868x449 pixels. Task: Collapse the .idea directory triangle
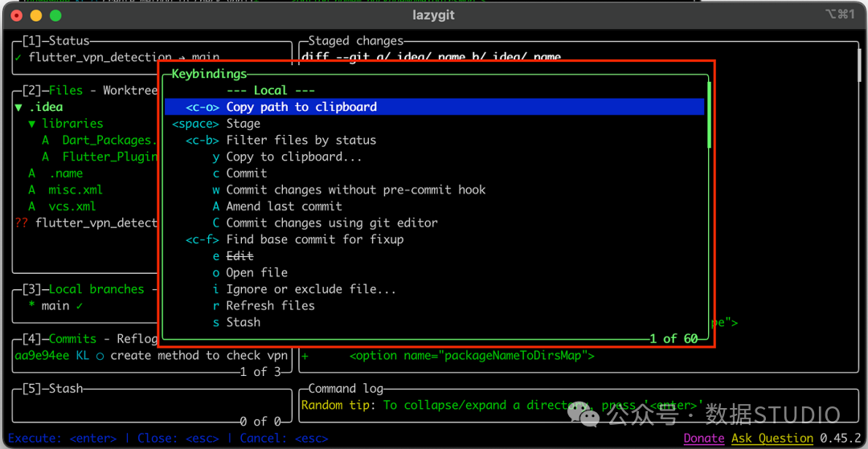[x=18, y=108]
